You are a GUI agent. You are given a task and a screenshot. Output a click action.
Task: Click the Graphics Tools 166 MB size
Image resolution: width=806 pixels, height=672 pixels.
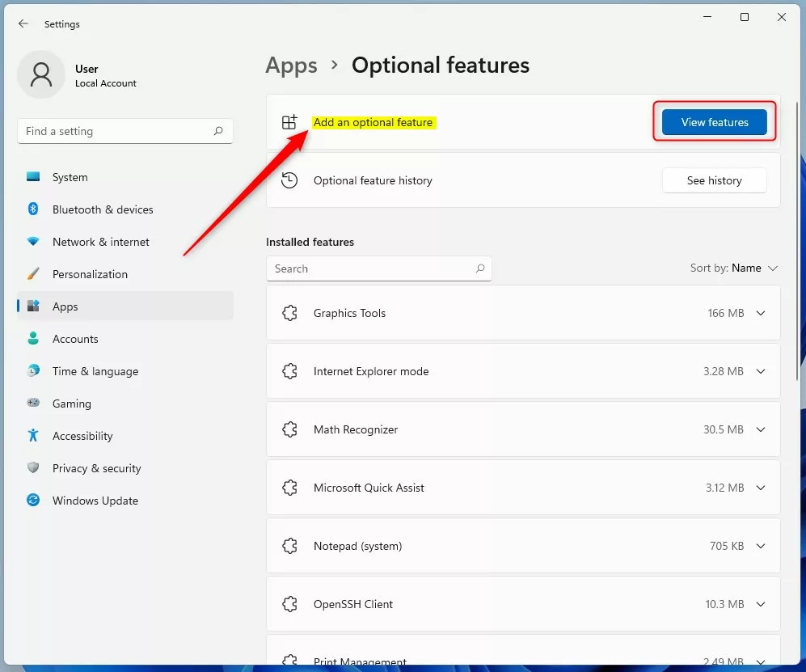click(x=725, y=313)
